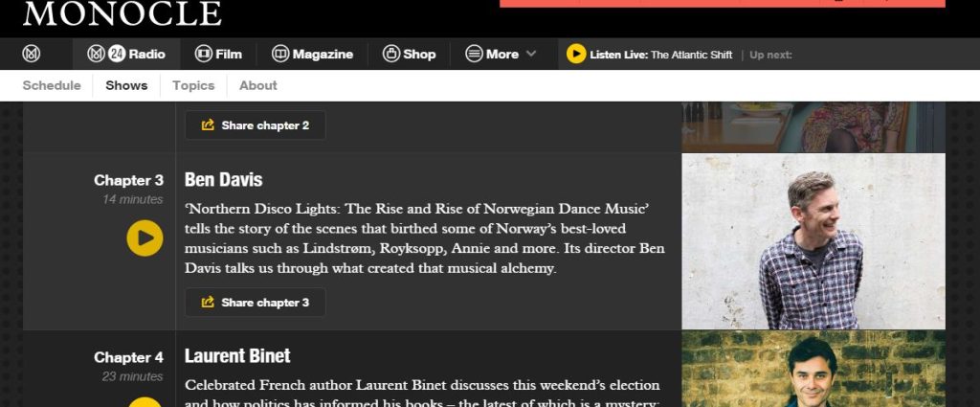The width and height of the screenshot is (980, 407).
Task: Open the Laurent Binet photo thumbnail
Action: click(813, 369)
